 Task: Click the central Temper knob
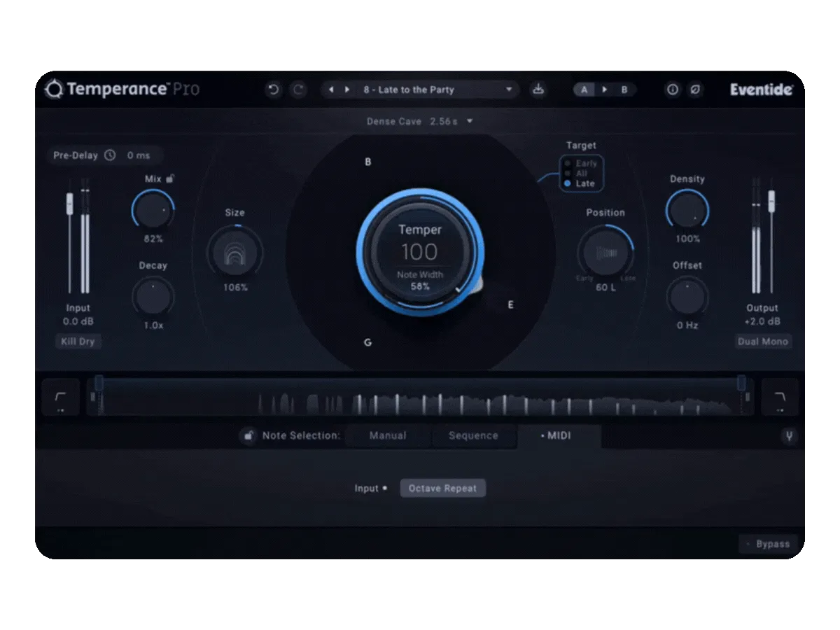(x=420, y=252)
